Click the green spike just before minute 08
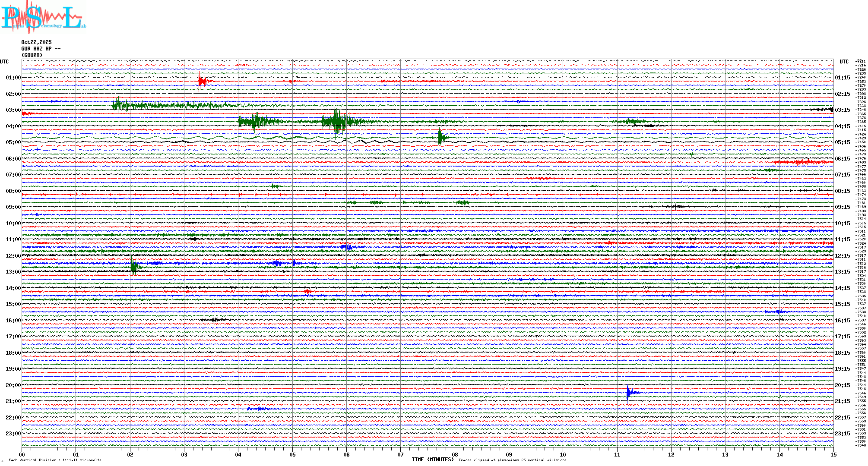 pyautogui.click(x=440, y=138)
